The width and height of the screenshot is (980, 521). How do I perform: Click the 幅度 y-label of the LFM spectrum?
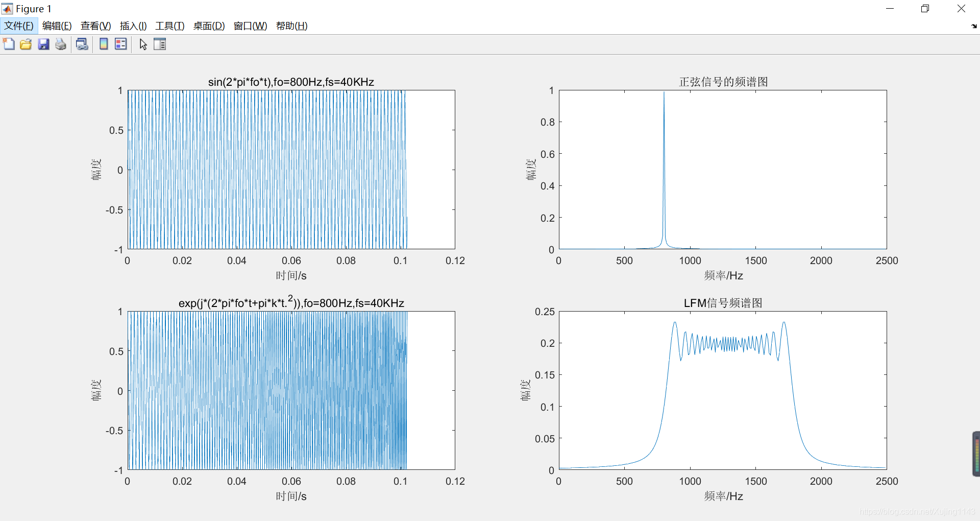526,391
